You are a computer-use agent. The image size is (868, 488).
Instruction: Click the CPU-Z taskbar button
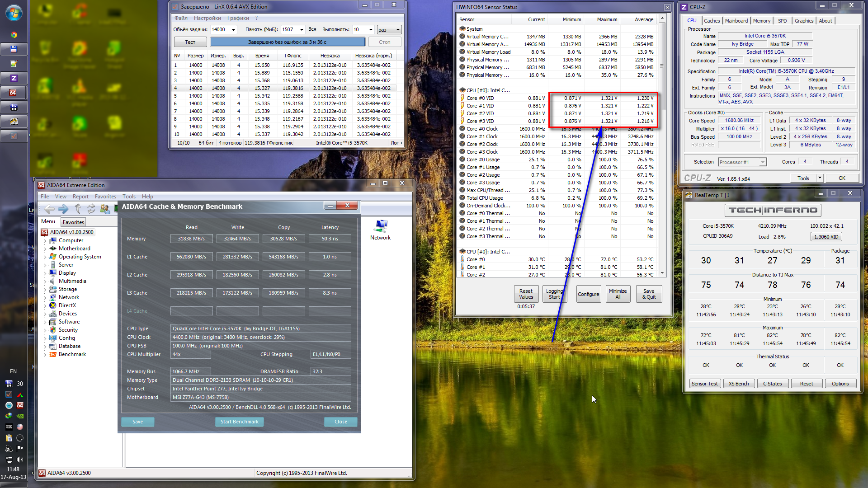pos(14,78)
